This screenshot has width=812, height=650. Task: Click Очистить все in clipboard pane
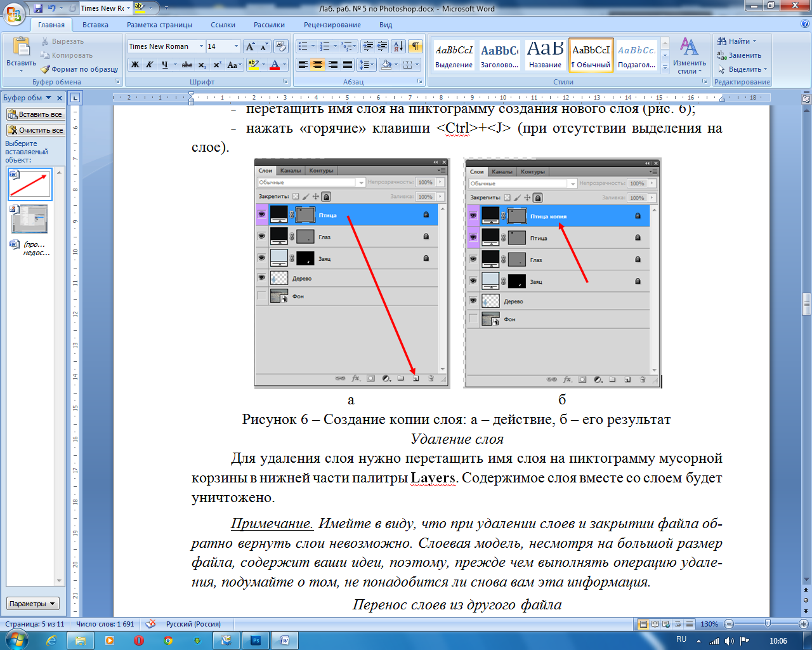(x=35, y=130)
